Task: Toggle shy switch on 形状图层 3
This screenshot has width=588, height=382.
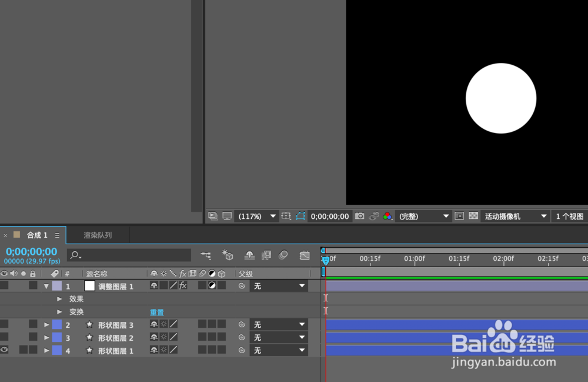Action: coord(153,324)
